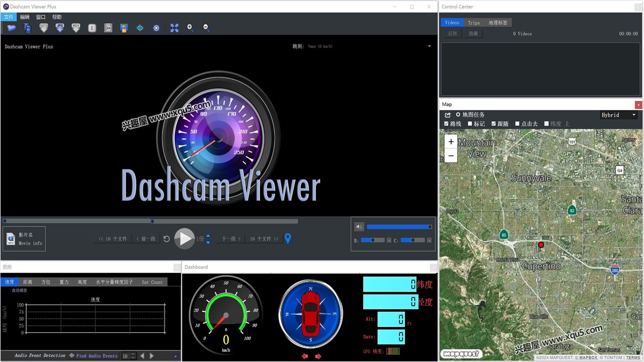Click the volume slider bar

399,227
